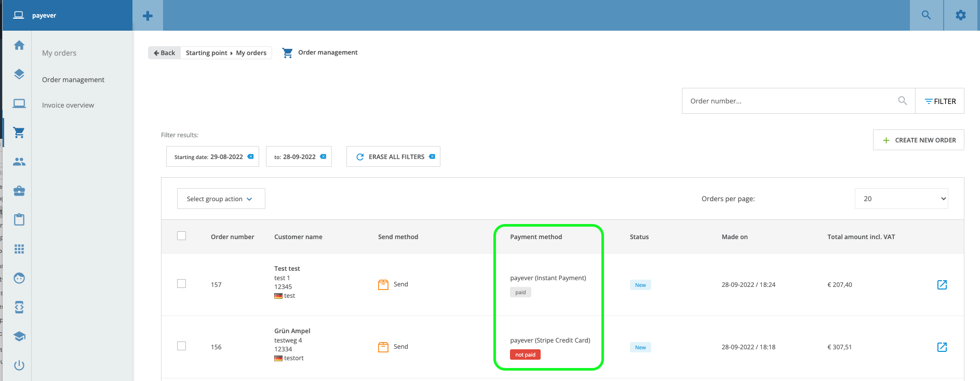Click customer name Test test

click(287, 269)
